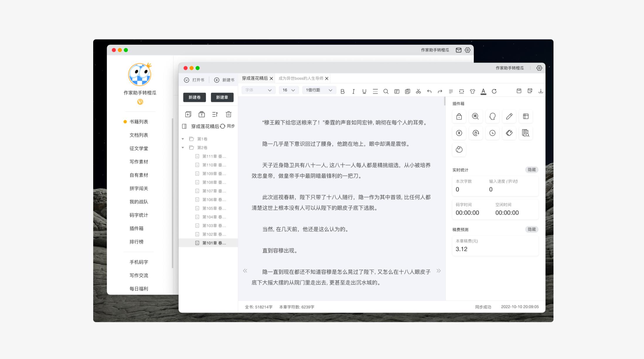
Task: Click the ¥ royalty calculator plugin
Action: click(459, 133)
